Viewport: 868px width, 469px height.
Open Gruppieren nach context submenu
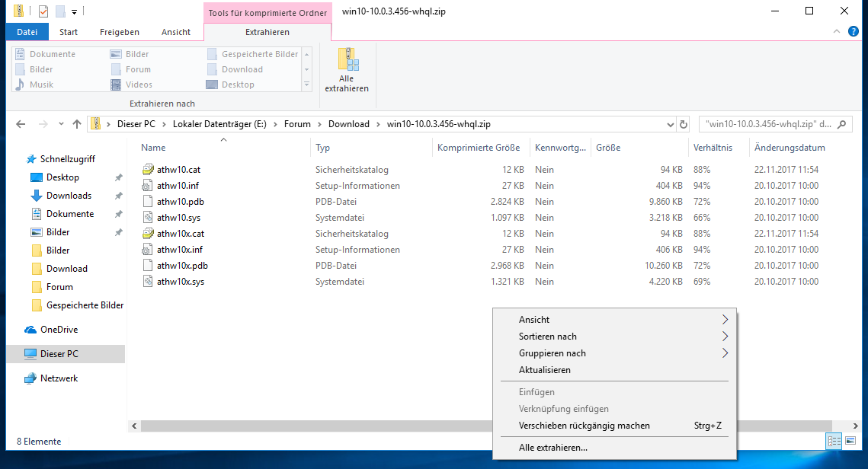point(614,353)
